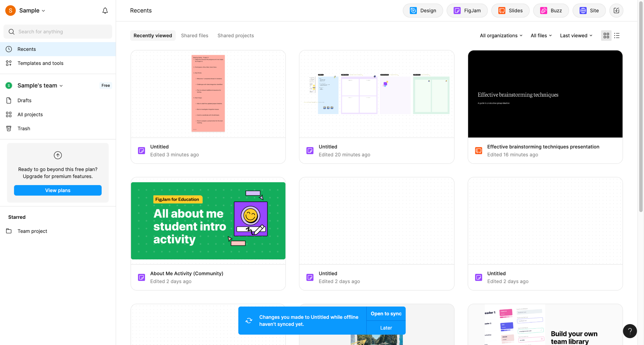Select the Shared projects tab
Image resolution: width=644 pixels, height=345 pixels.
tap(235, 36)
